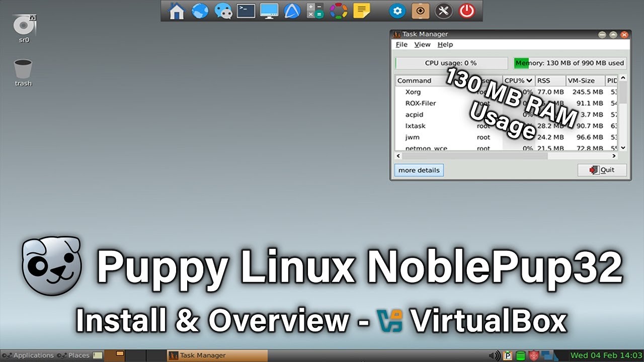The height and width of the screenshot is (362, 644).
Task: Close the Task Manager window
Action: coord(624,35)
